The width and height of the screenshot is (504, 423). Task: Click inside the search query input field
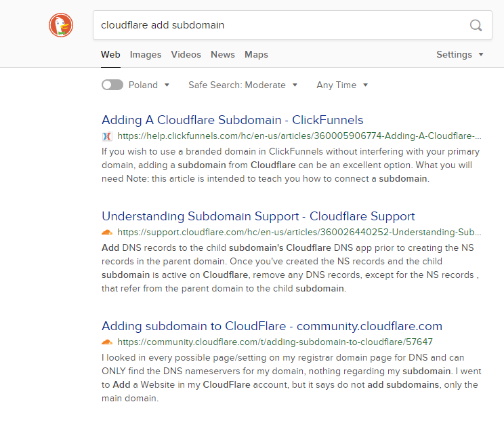click(278, 26)
